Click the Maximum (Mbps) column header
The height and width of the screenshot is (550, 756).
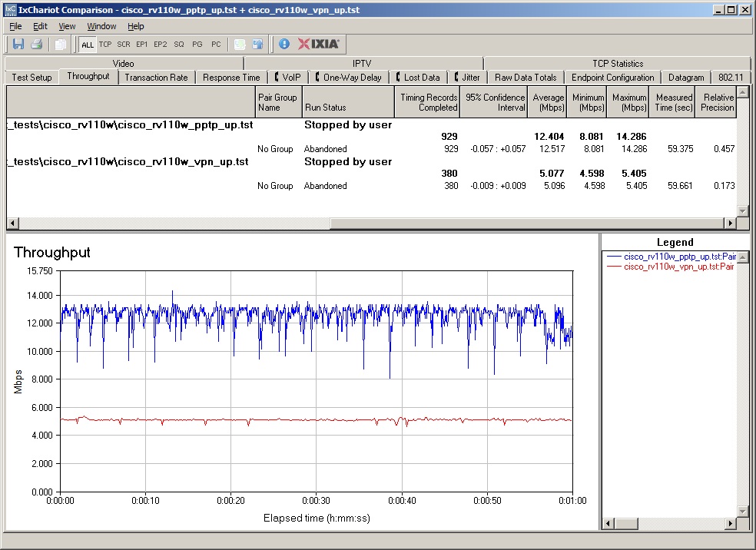[628, 102]
